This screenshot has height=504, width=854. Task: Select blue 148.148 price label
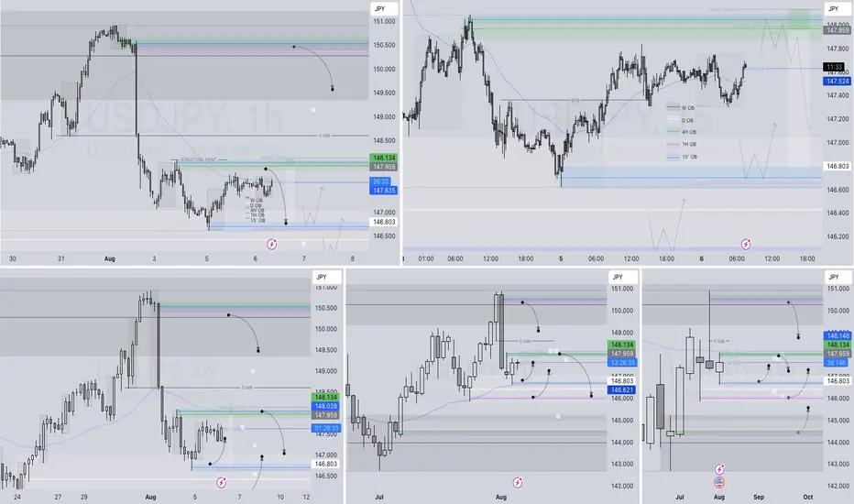point(838,336)
